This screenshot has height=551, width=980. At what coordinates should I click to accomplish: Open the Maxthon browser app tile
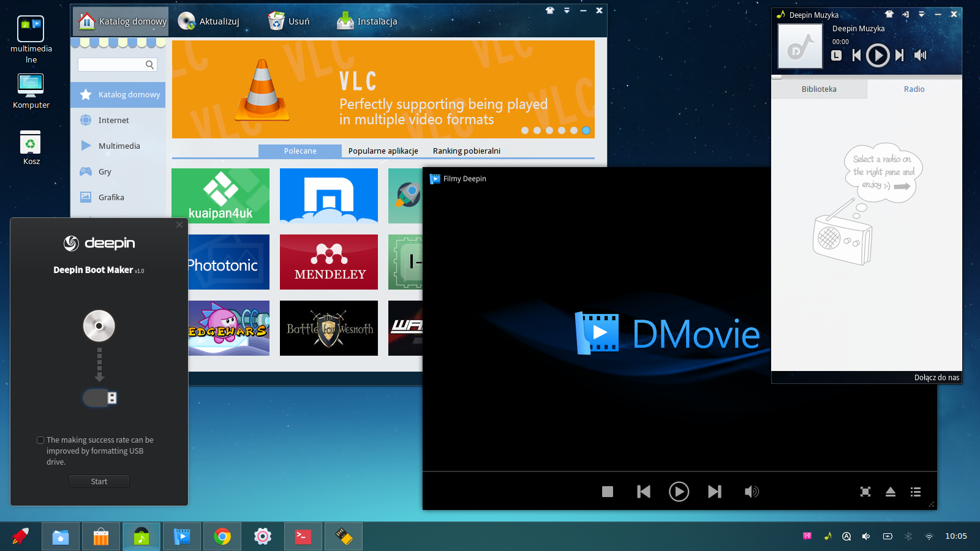(x=329, y=196)
